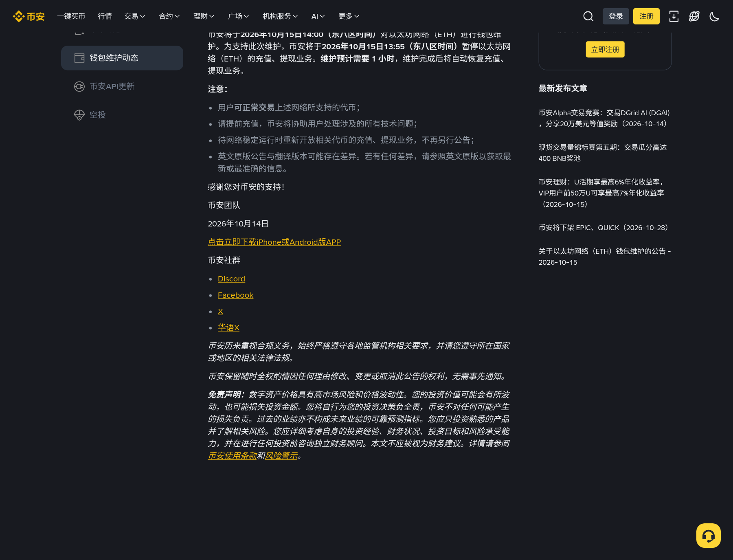
Task: Open the 一键买币 menu item
Action: (71, 16)
